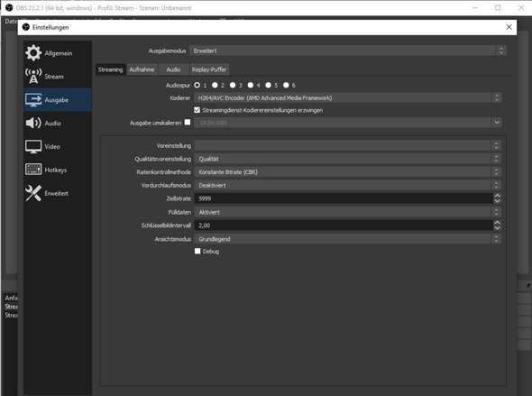Viewport: 532px width, 396px height.
Task: Open the Hotkeys keyboard icon section
Action: (x=33, y=170)
